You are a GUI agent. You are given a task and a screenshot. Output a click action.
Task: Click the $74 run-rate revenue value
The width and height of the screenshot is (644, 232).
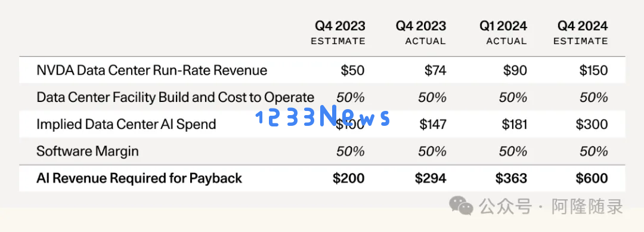tap(435, 70)
